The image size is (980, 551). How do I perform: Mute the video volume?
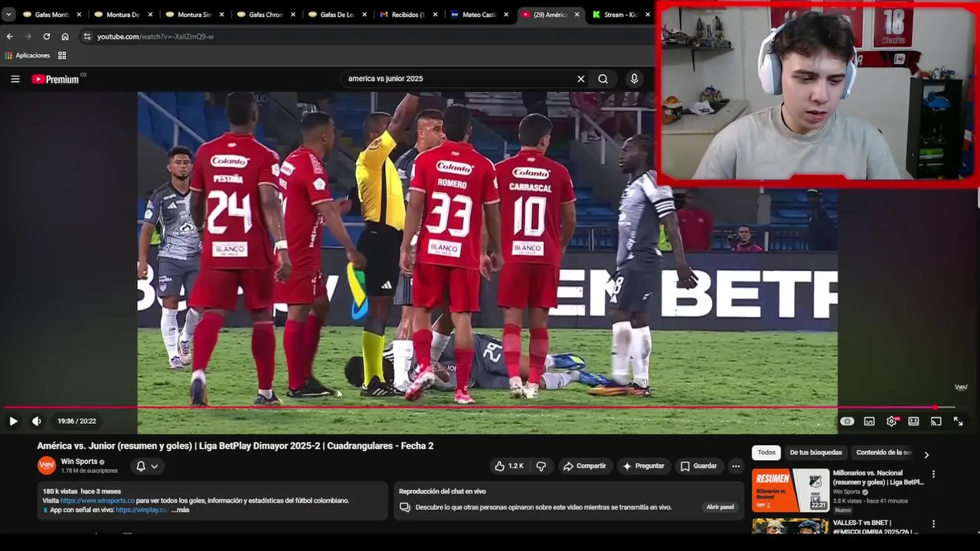(x=36, y=421)
